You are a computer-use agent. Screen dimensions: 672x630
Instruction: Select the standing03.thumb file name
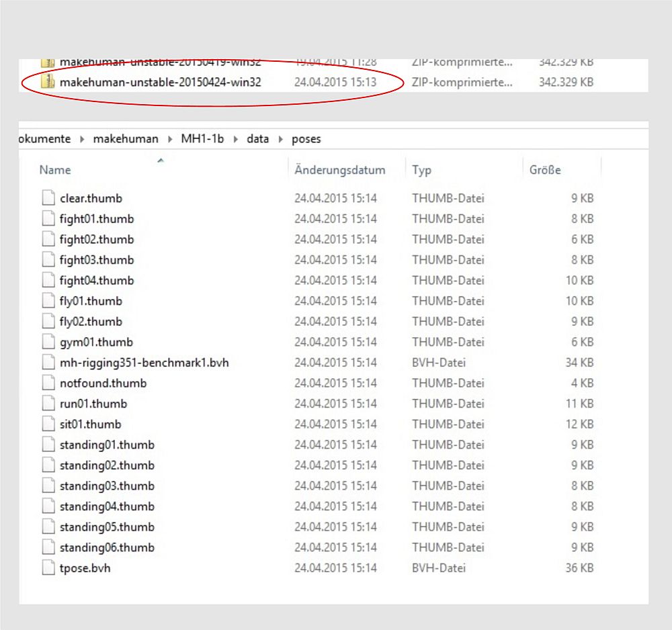coord(107,486)
